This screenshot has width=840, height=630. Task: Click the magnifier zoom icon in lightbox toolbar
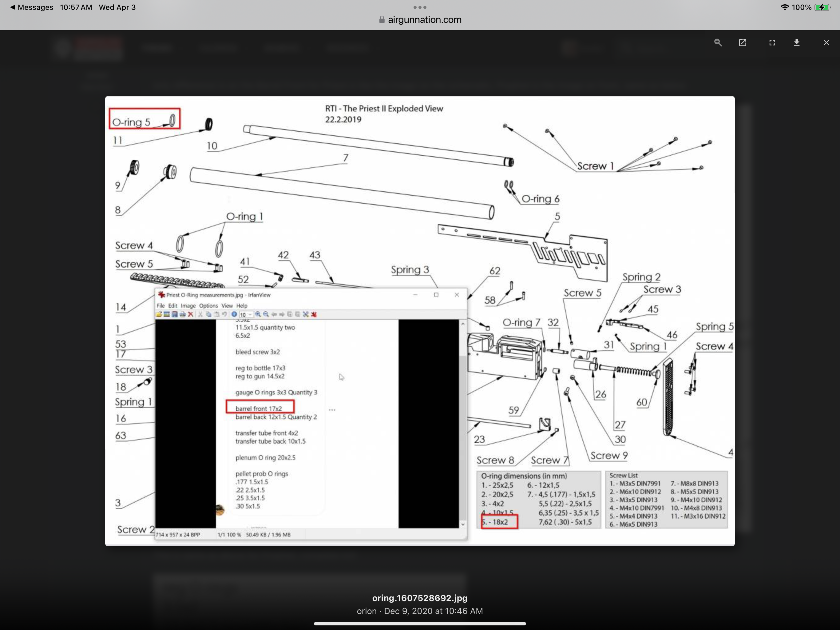[718, 42]
